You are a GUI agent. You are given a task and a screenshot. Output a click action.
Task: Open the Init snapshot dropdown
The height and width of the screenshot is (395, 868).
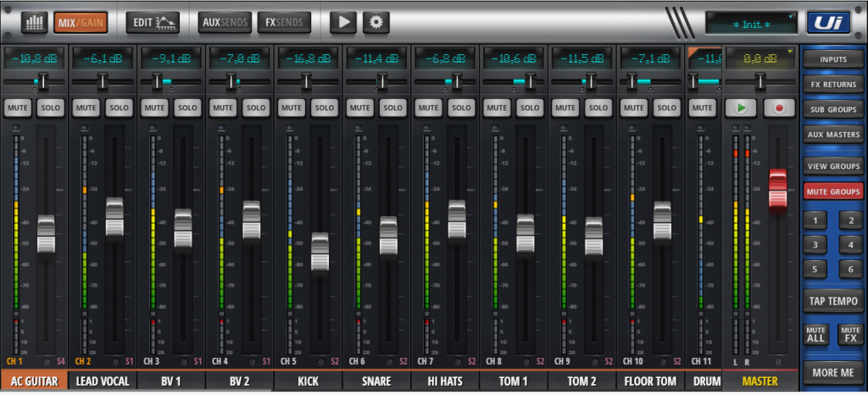[x=751, y=23]
